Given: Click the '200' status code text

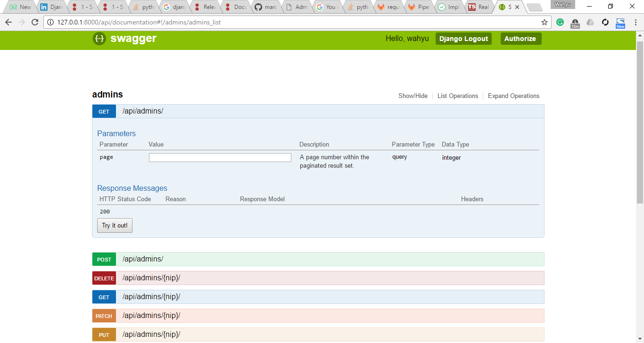Looking at the screenshot, I should [105, 212].
